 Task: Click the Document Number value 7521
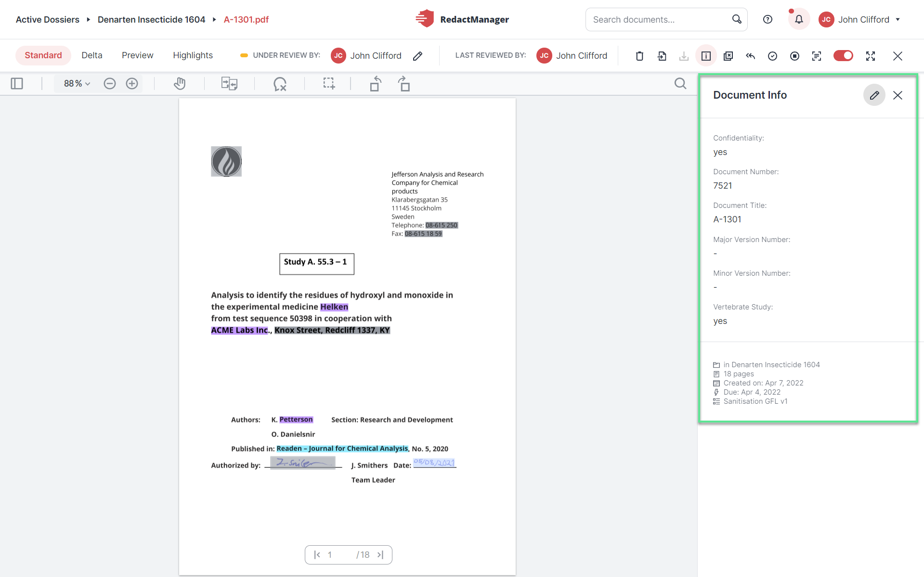click(x=723, y=186)
